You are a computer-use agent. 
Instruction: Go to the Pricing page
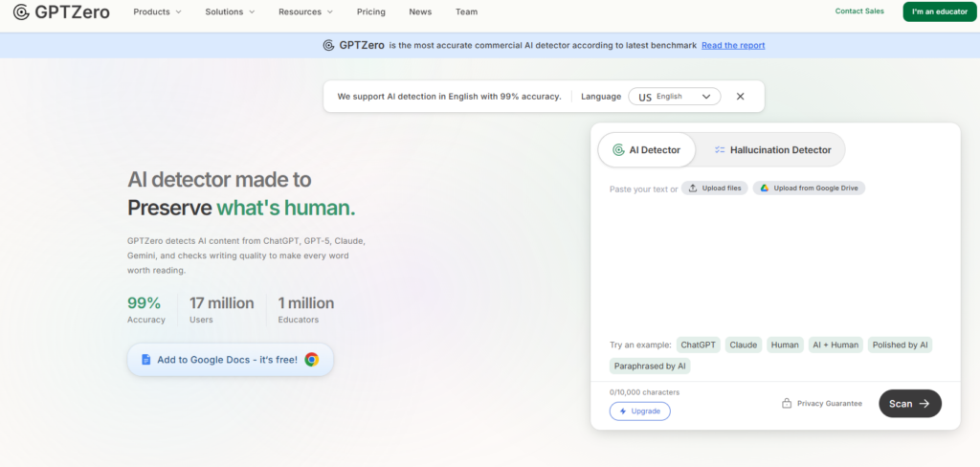pyautogui.click(x=371, y=11)
